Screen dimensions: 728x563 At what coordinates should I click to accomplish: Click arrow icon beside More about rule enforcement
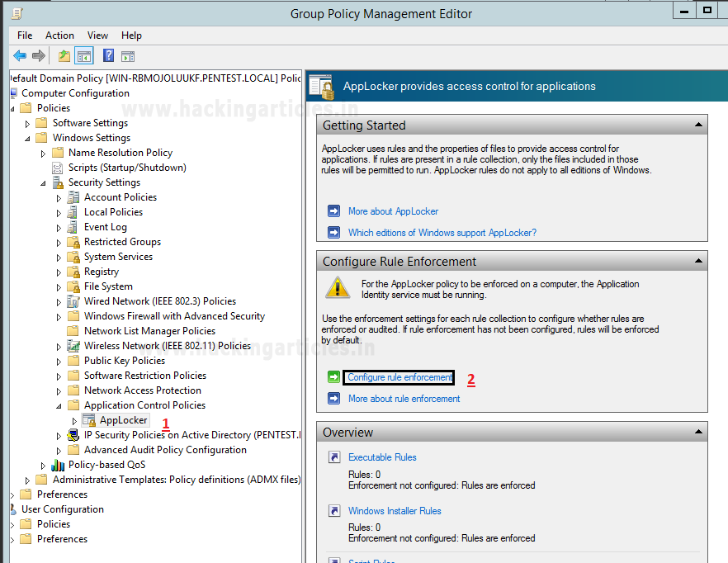click(333, 398)
